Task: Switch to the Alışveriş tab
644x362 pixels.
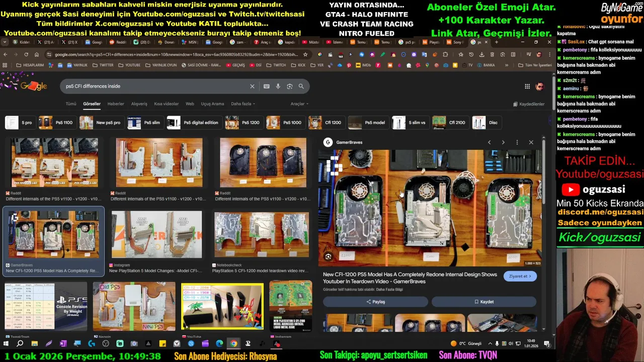Action: [139, 104]
